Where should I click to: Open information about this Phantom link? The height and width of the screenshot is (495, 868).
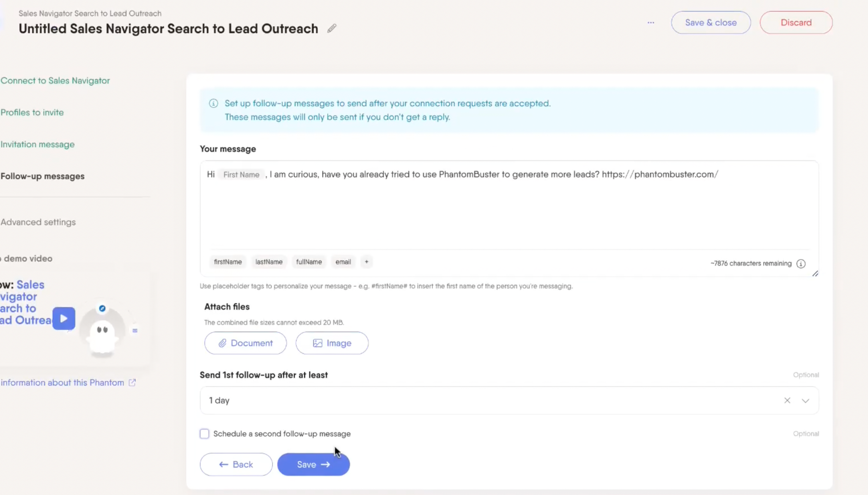click(63, 383)
